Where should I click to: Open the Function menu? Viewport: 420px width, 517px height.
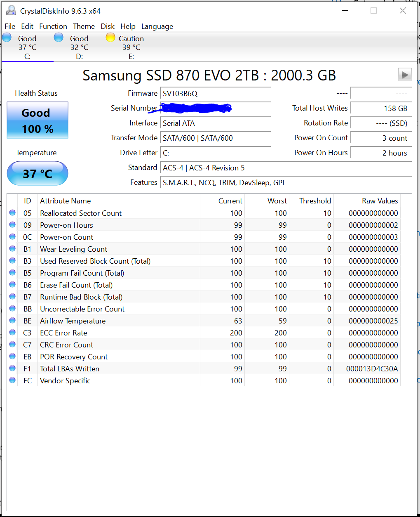pyautogui.click(x=53, y=26)
